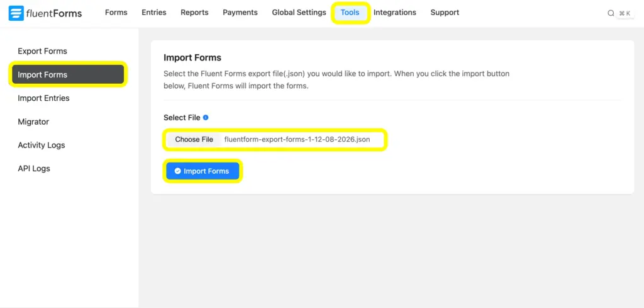Open the Payments section

point(240,13)
